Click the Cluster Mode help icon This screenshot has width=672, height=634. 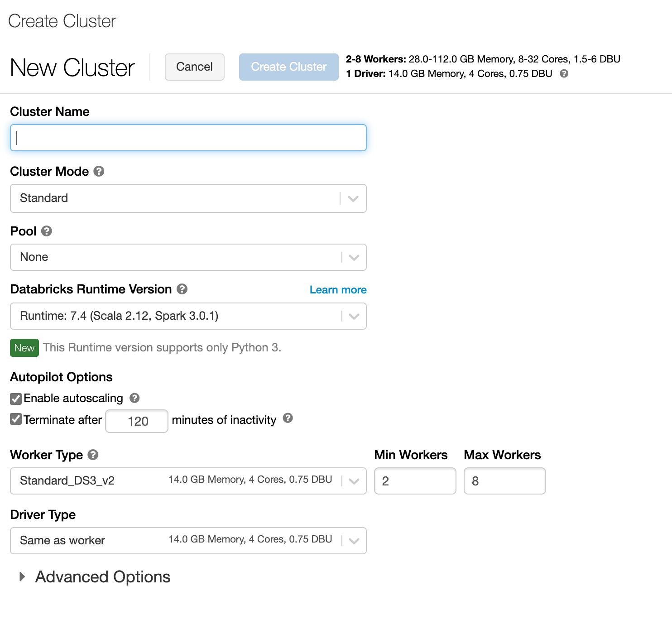[99, 171]
